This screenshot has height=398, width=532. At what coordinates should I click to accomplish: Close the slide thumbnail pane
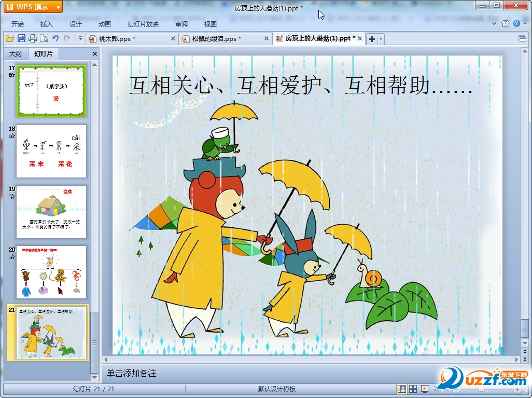click(95, 53)
